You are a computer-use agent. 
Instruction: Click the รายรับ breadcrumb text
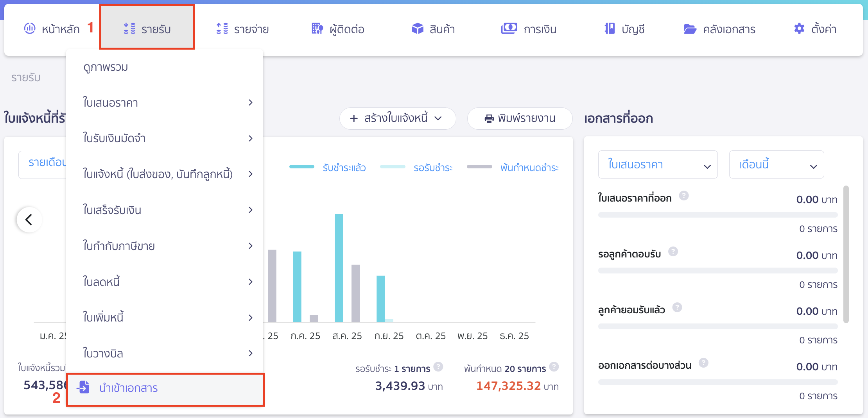click(x=26, y=77)
